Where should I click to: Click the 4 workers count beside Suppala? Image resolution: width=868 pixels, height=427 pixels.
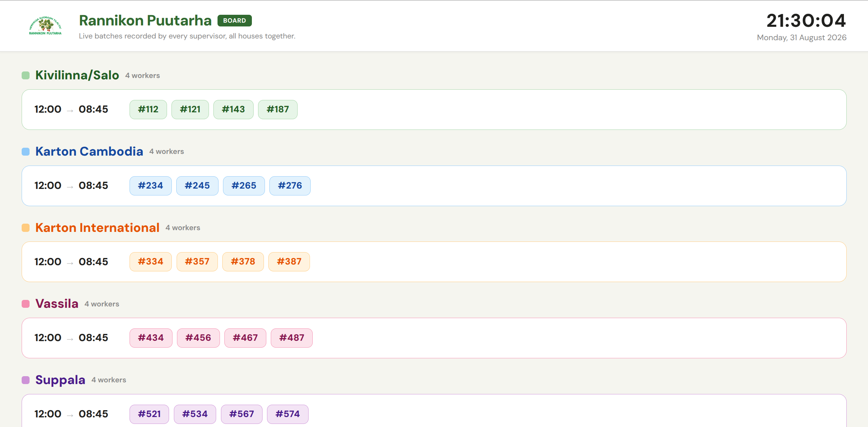tap(109, 380)
